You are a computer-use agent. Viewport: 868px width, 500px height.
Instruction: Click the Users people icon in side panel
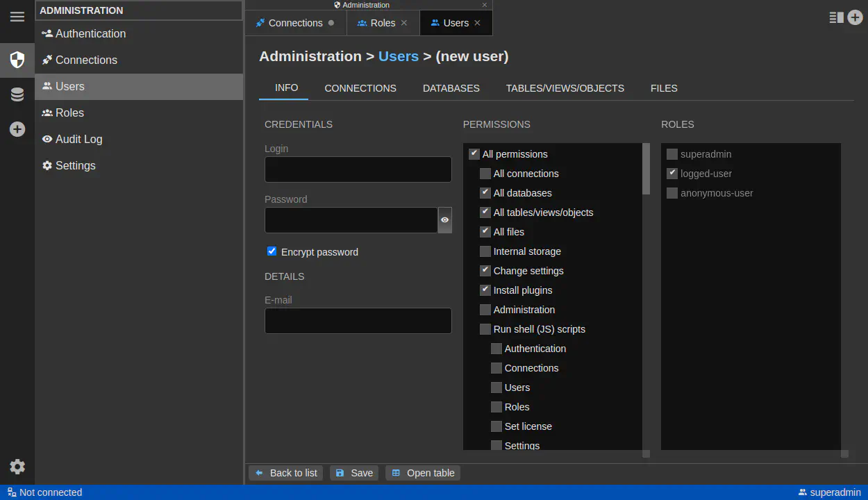coord(47,86)
